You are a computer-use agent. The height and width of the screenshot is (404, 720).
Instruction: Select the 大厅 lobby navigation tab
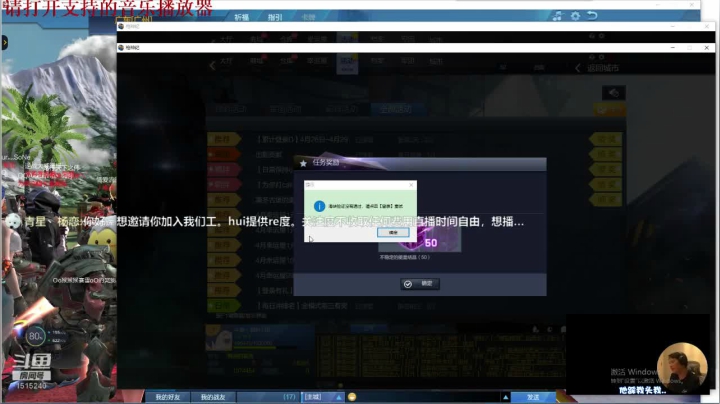(x=226, y=61)
